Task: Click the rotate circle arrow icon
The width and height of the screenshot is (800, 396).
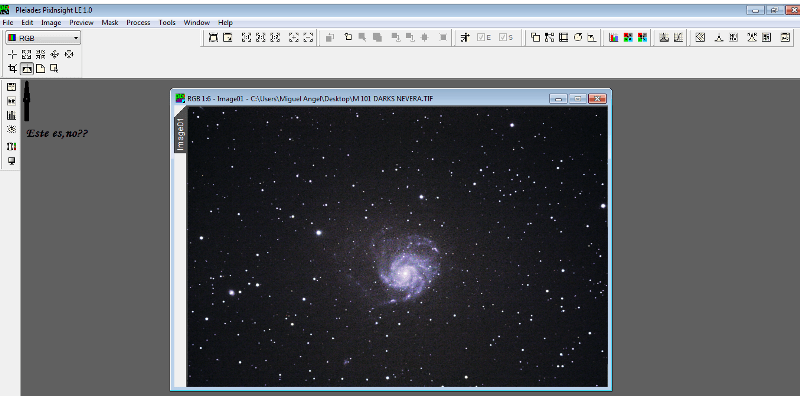Action: [578, 37]
